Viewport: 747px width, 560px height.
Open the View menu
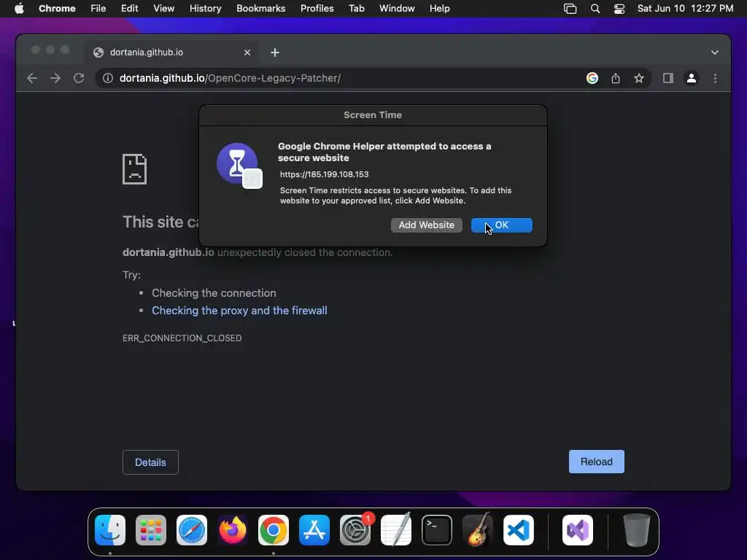[163, 9]
